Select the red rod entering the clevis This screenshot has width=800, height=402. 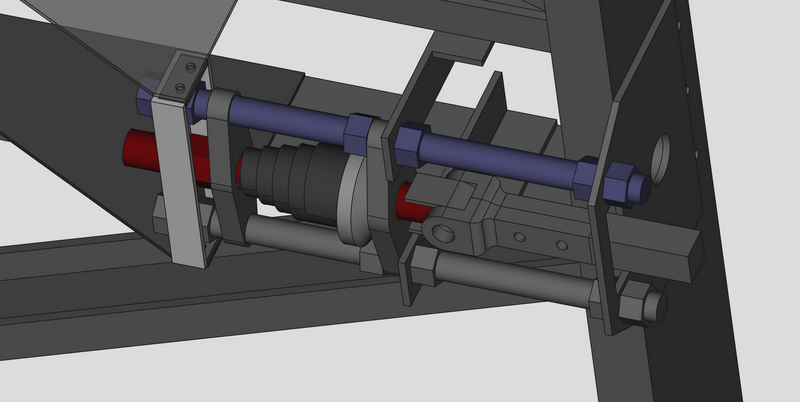(411, 203)
